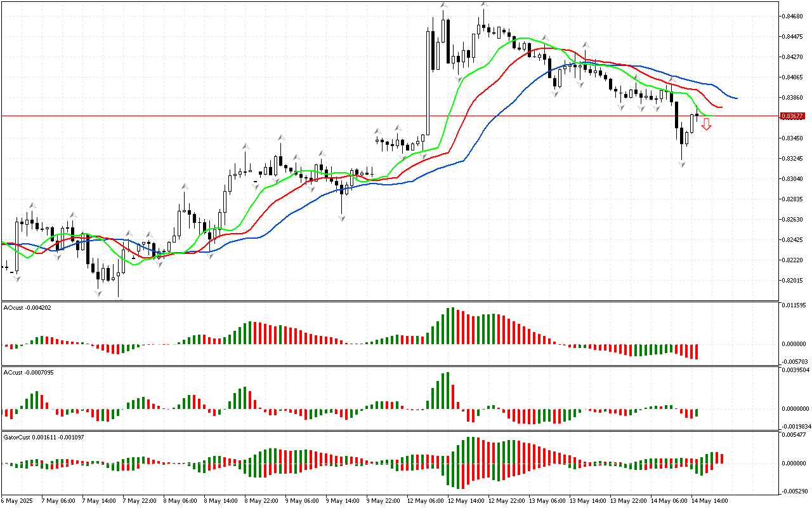The height and width of the screenshot is (508, 812).
Task: Click the red down arrow signal marker
Action: [x=706, y=124]
